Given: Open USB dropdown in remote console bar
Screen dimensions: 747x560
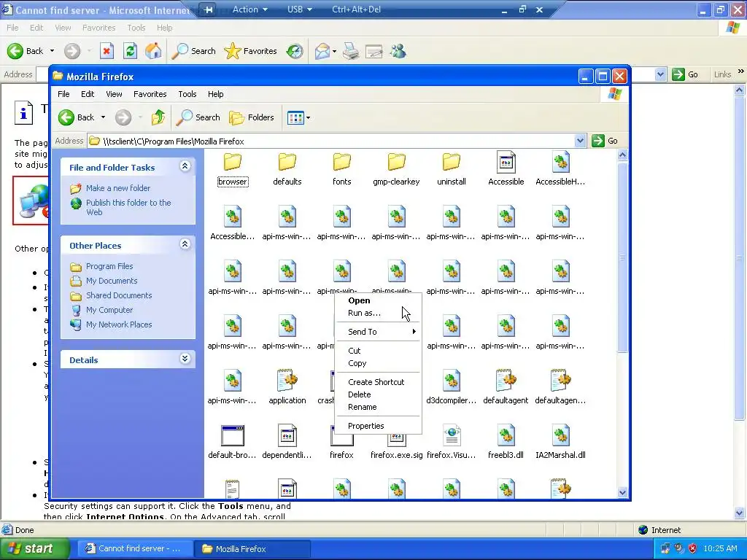Looking at the screenshot, I should click(300, 9).
